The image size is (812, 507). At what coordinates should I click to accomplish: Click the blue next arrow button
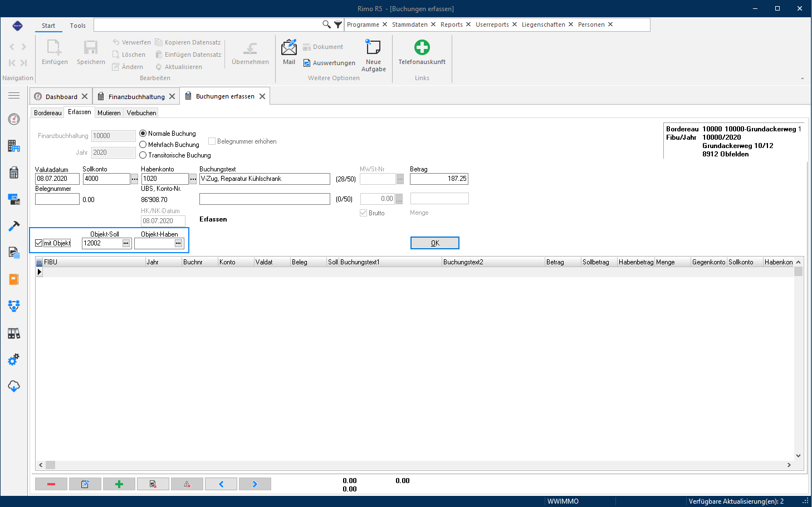255,484
